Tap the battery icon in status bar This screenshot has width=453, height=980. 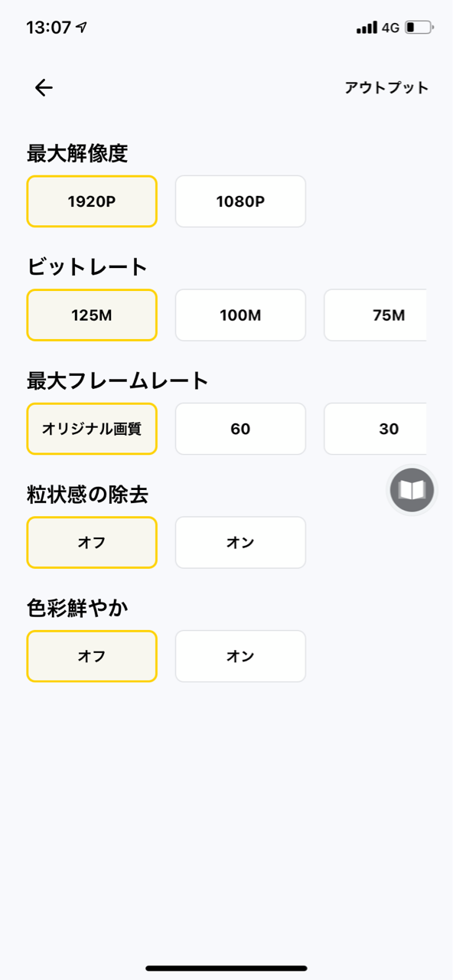(419, 28)
